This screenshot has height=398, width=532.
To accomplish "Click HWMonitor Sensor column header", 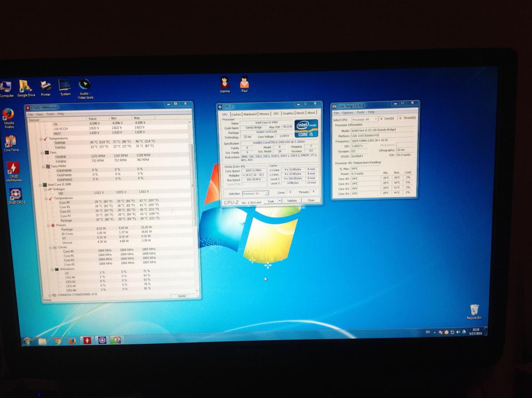I will 56,119.
